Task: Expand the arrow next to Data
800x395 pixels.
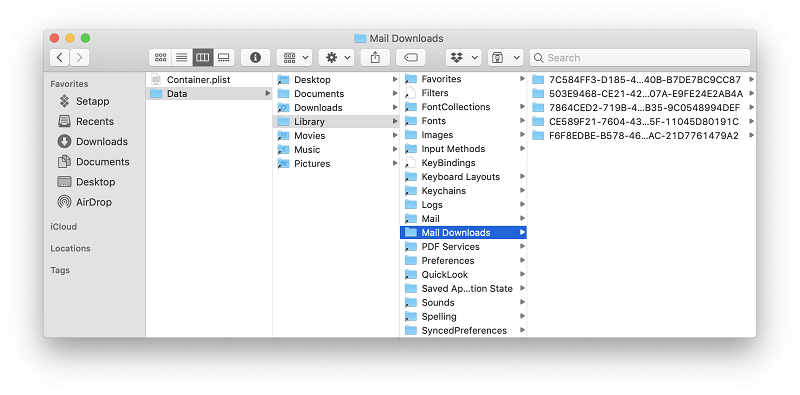Action: 268,93
